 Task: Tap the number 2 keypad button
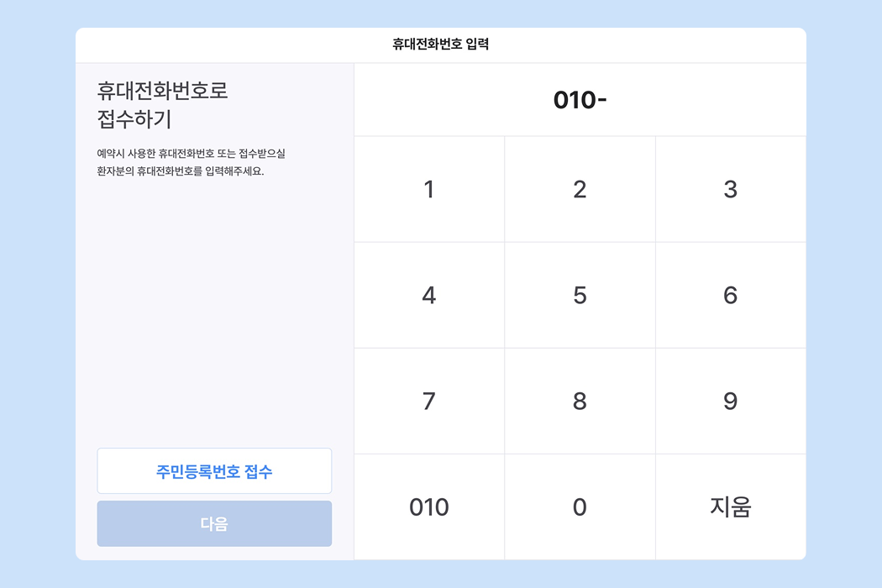tap(580, 189)
